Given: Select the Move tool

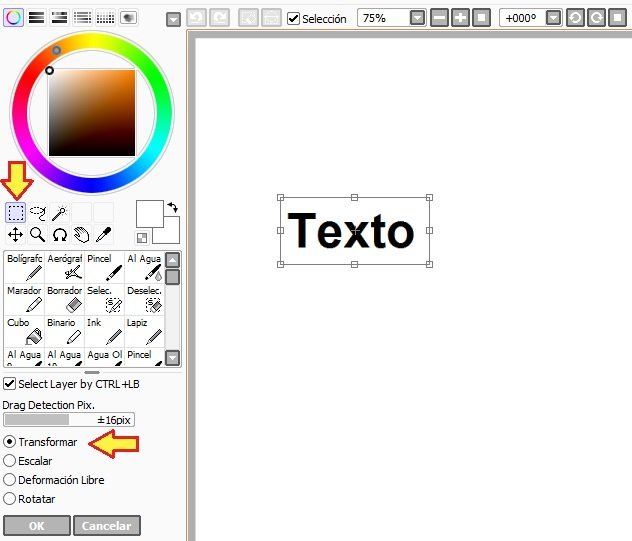Looking at the screenshot, I should click(x=16, y=234).
